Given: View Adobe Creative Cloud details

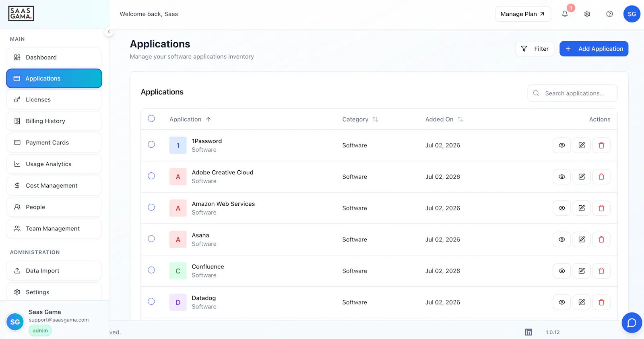Looking at the screenshot, I should (x=562, y=177).
